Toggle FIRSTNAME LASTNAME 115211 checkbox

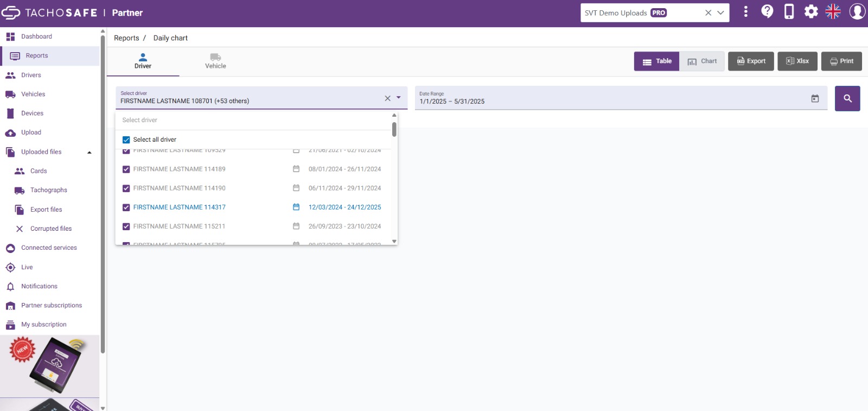126,226
